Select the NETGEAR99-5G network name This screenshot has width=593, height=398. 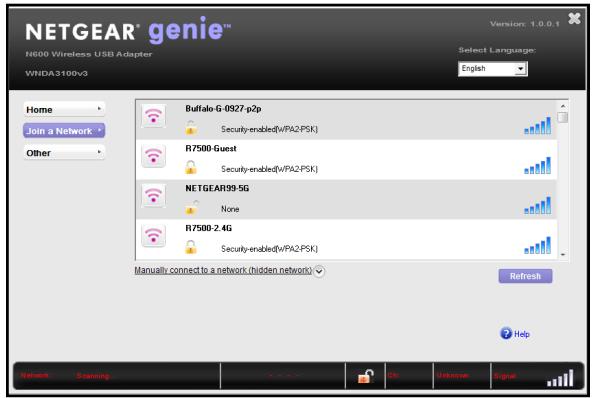[217, 188]
